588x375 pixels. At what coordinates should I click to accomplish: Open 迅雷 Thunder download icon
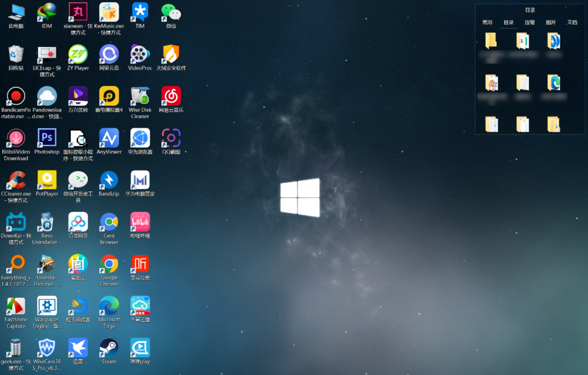78,349
